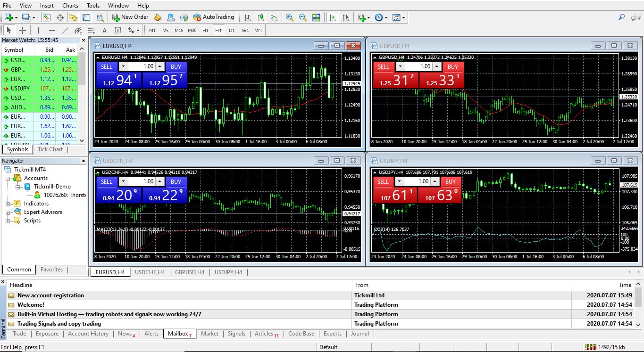644x352 pixels.
Task: Click BUY on the EURUSD panel
Action: point(175,66)
